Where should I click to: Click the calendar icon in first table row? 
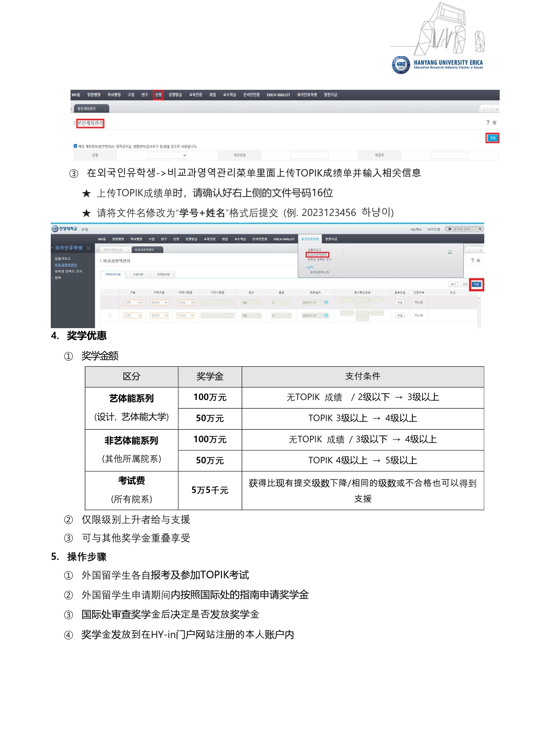pos(326,303)
